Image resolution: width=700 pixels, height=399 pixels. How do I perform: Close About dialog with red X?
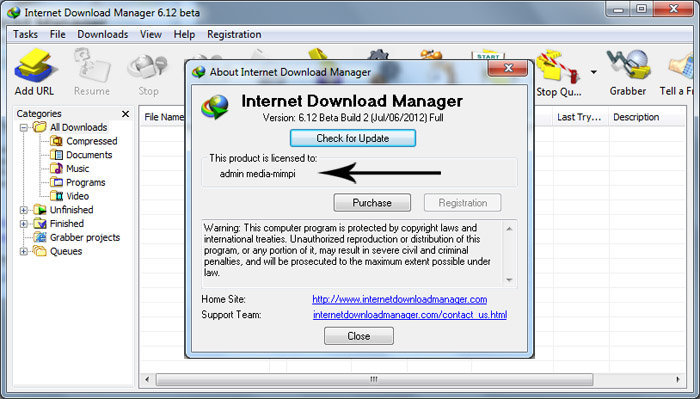point(508,68)
